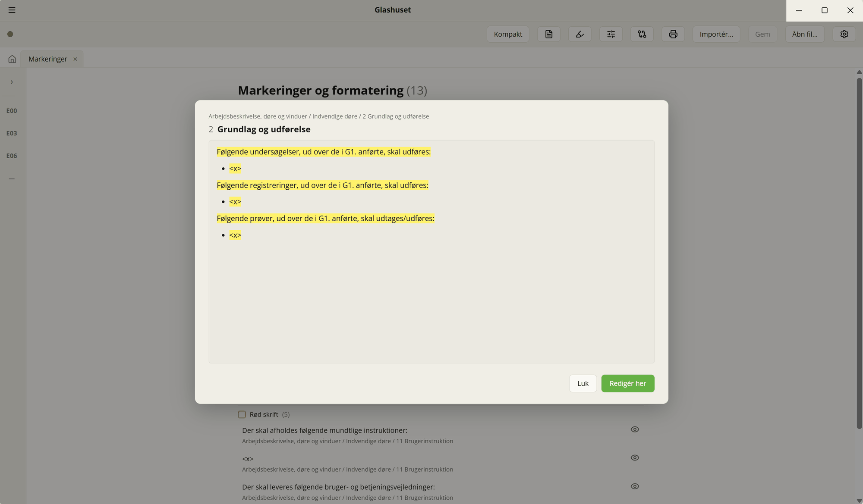The height and width of the screenshot is (504, 863).
Task: Click the printer icon
Action: click(673, 34)
